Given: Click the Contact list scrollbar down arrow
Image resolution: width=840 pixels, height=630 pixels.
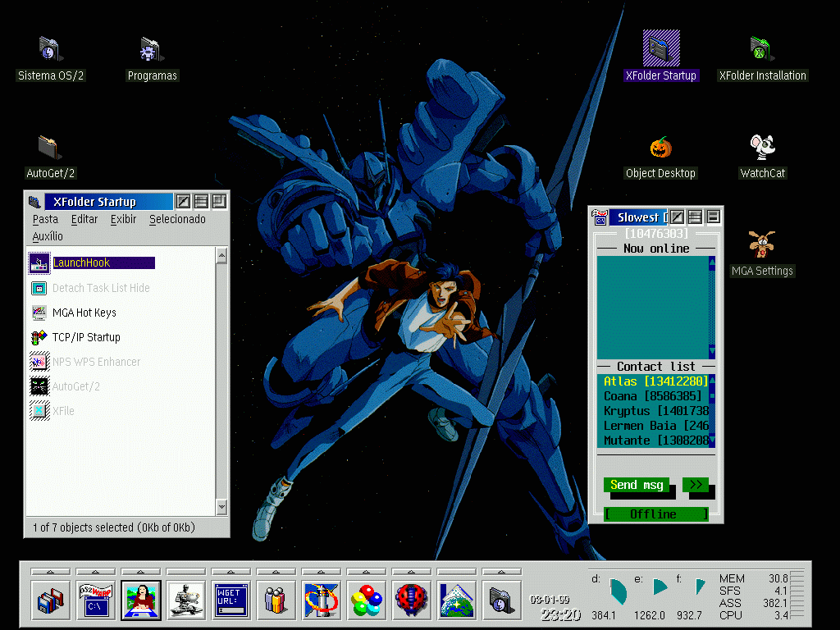Looking at the screenshot, I should 712,441.
